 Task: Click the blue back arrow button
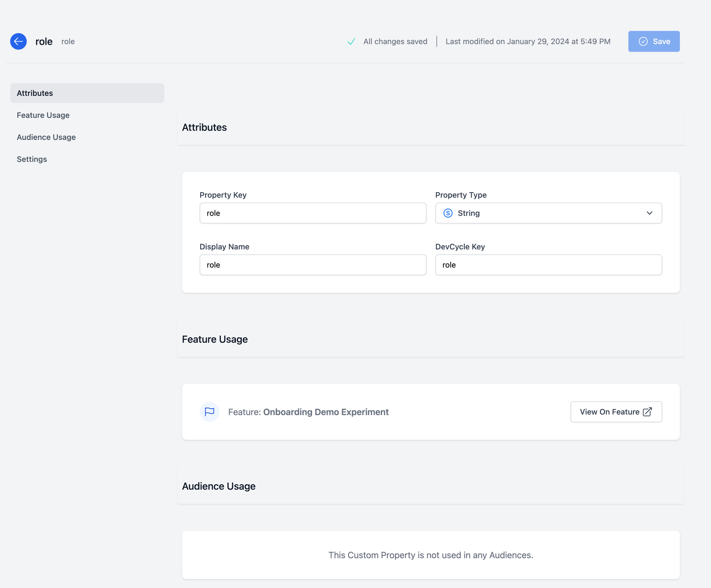(18, 42)
